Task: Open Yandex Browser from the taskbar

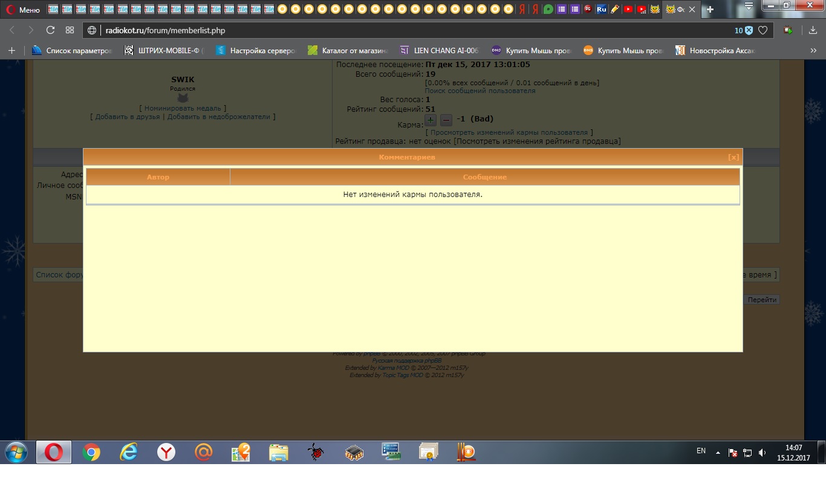Action: [x=166, y=452]
